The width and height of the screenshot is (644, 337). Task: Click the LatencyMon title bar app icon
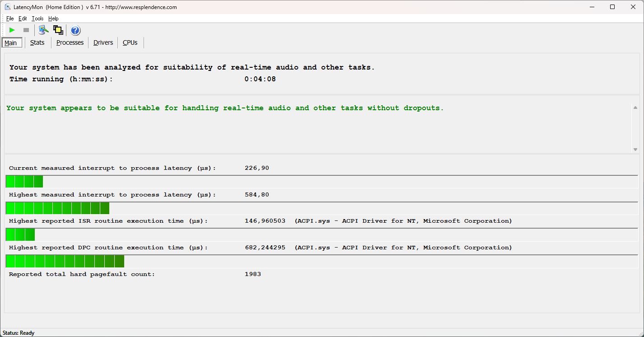pos(8,7)
